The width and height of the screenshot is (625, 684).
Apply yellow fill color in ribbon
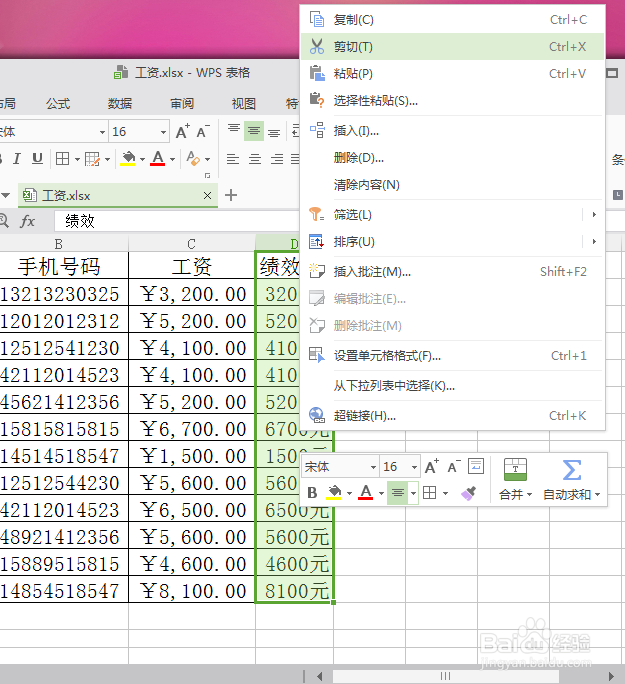(128, 158)
